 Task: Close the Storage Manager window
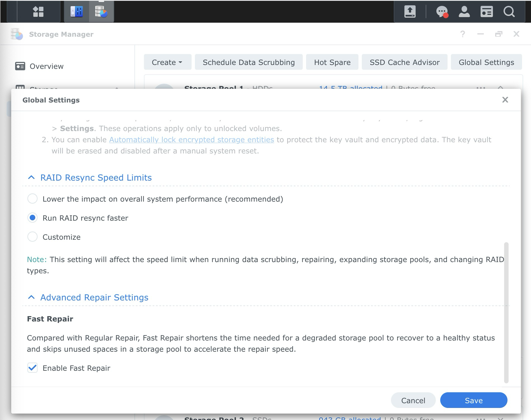[x=516, y=34]
